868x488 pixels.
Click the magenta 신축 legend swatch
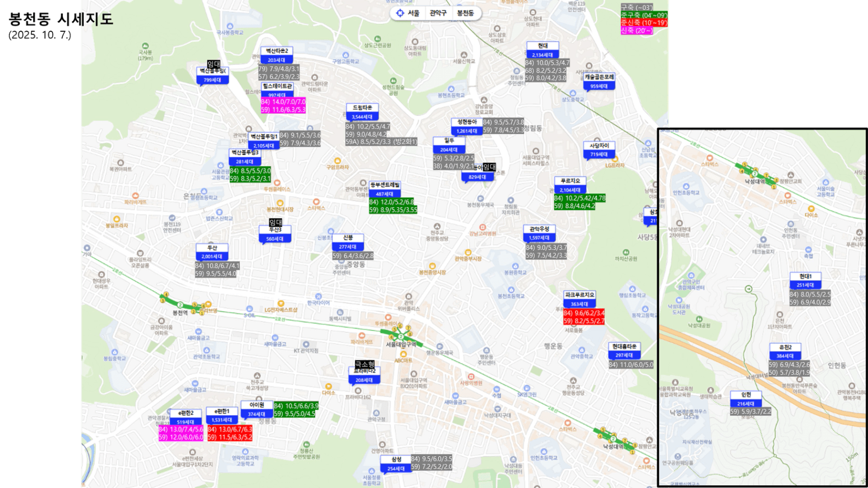pyautogui.click(x=636, y=31)
